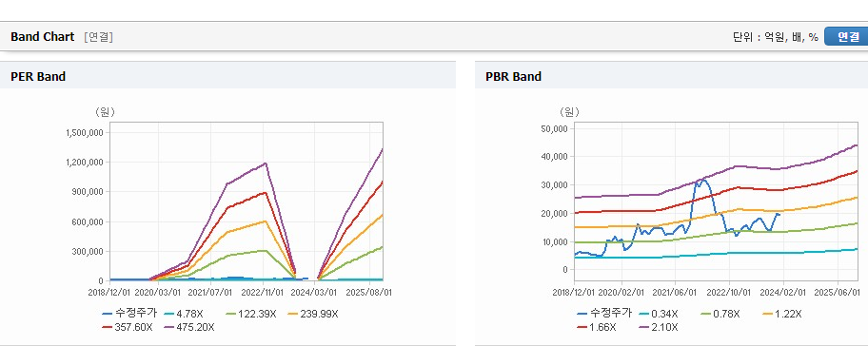This screenshot has height=346, width=868.
Task: Click the 30,000 y-axis label
Action: (555, 184)
